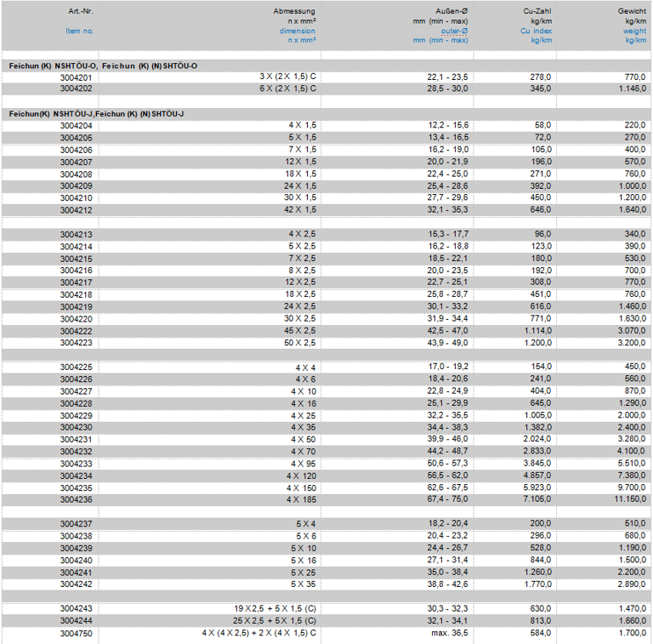Click outer diameter 22,4 - 25,0

447,174
